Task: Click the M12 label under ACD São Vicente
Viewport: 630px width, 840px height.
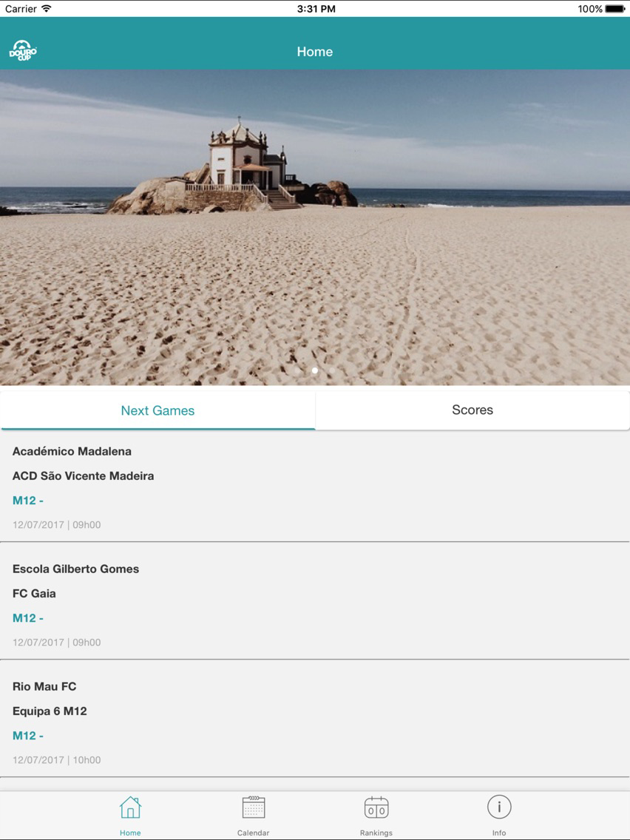Action: [x=28, y=501]
